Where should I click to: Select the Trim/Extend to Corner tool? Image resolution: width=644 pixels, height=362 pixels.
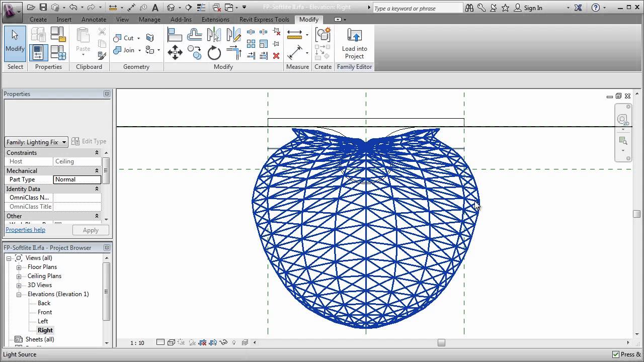click(233, 52)
